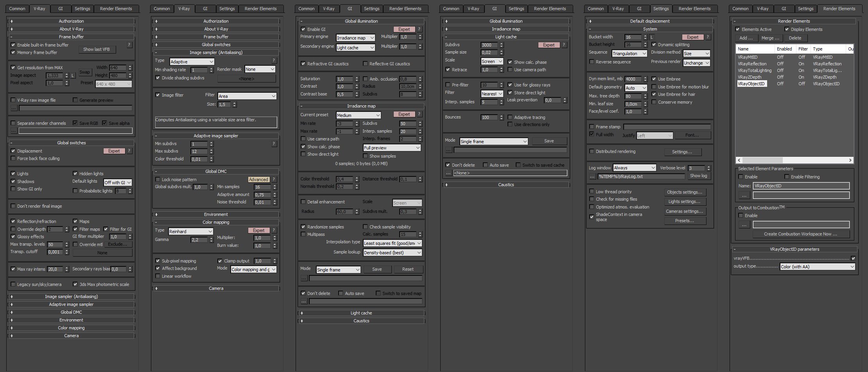Screen dimensions: 868x372
Task: Open Common tab in panel with Render Elements list
Action: pos(740,9)
